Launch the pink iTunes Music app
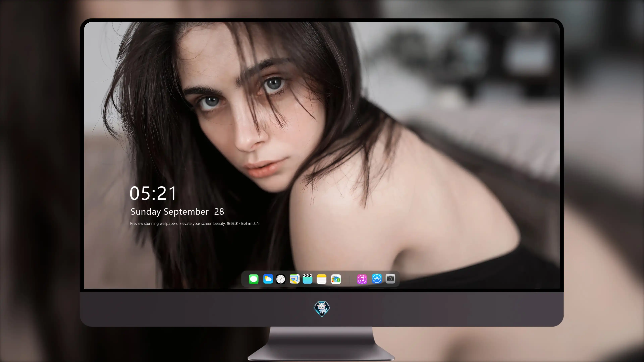644x362 pixels. [x=362, y=279]
